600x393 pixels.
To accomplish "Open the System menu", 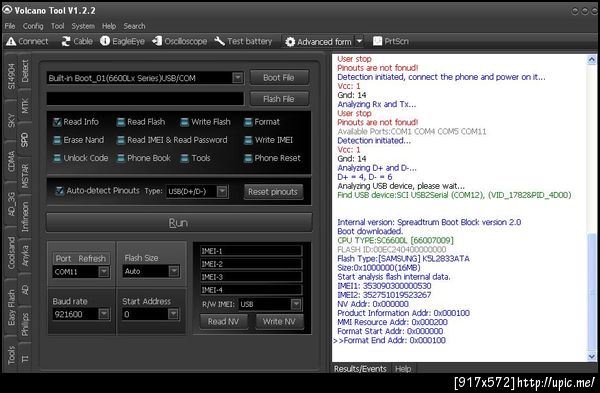I will pos(83,26).
